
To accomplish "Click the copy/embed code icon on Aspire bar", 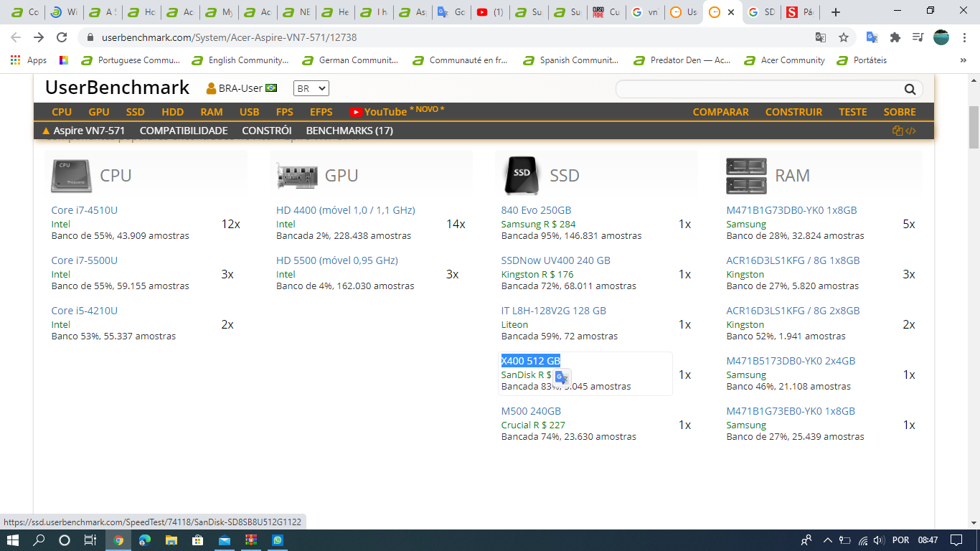I will (904, 131).
